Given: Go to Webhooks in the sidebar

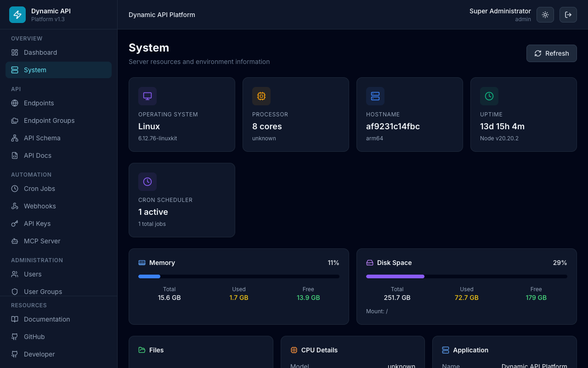Looking at the screenshot, I should click(58, 206).
